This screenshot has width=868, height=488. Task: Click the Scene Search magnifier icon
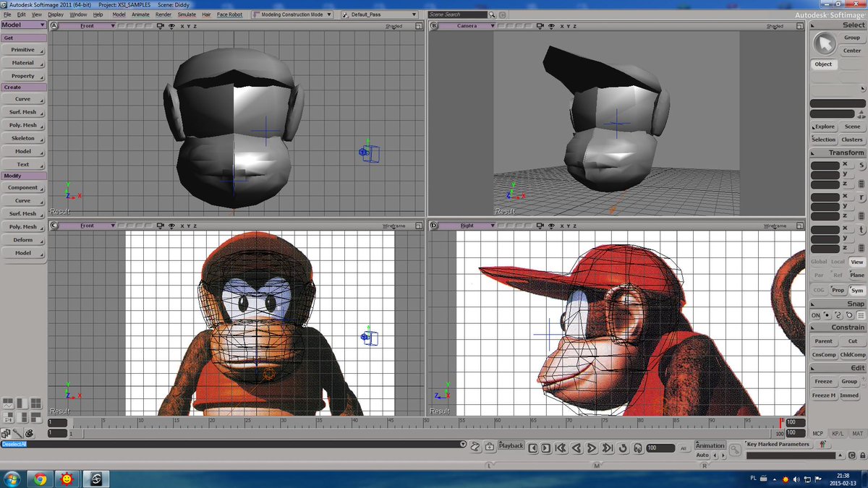tap(492, 14)
